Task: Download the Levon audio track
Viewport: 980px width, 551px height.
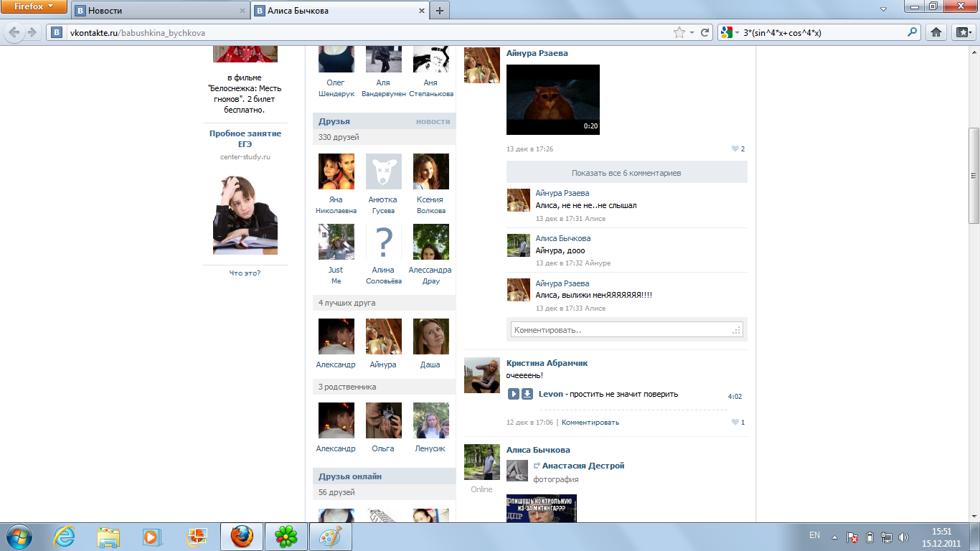Action: [527, 394]
